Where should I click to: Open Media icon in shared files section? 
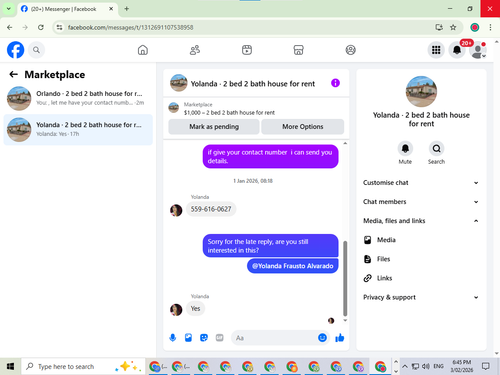pyautogui.click(x=367, y=240)
